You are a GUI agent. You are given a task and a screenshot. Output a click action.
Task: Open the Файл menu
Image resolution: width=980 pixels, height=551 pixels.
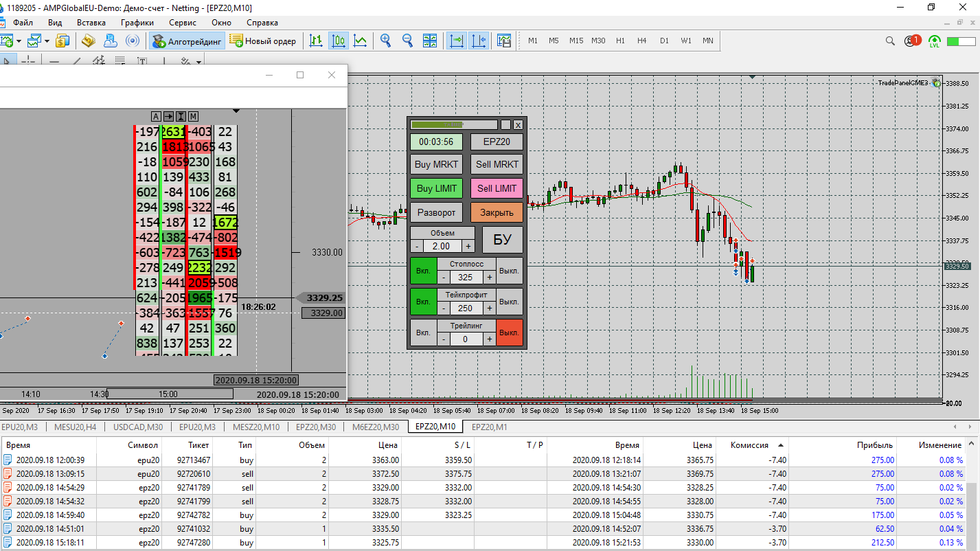coord(23,23)
